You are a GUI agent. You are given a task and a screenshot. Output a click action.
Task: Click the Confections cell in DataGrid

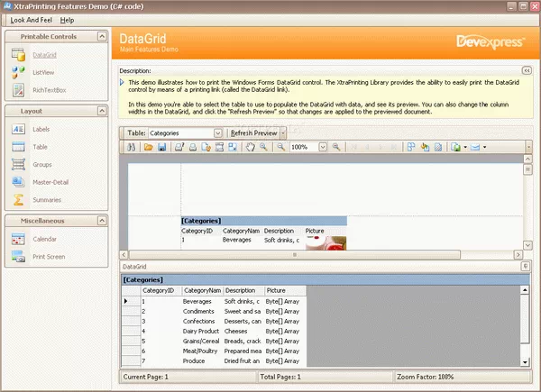point(202,322)
